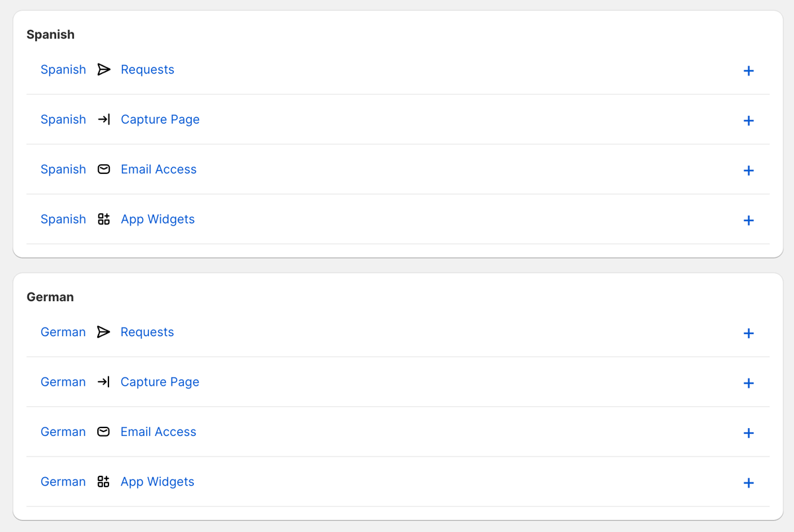
Task: Click the paper-plane icon in German Requests row
Action: 103,332
